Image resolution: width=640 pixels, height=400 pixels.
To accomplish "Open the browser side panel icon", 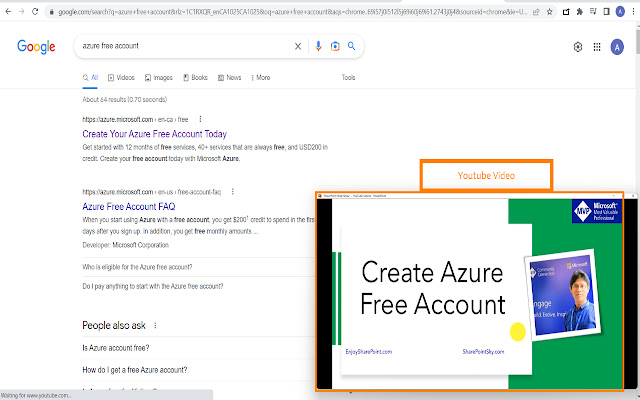I will pyautogui.click(x=607, y=12).
